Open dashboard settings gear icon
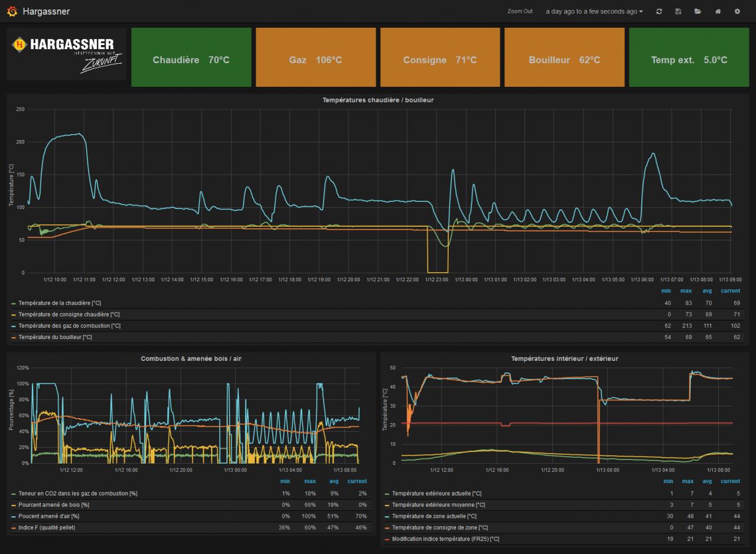756x554 pixels. [x=737, y=11]
